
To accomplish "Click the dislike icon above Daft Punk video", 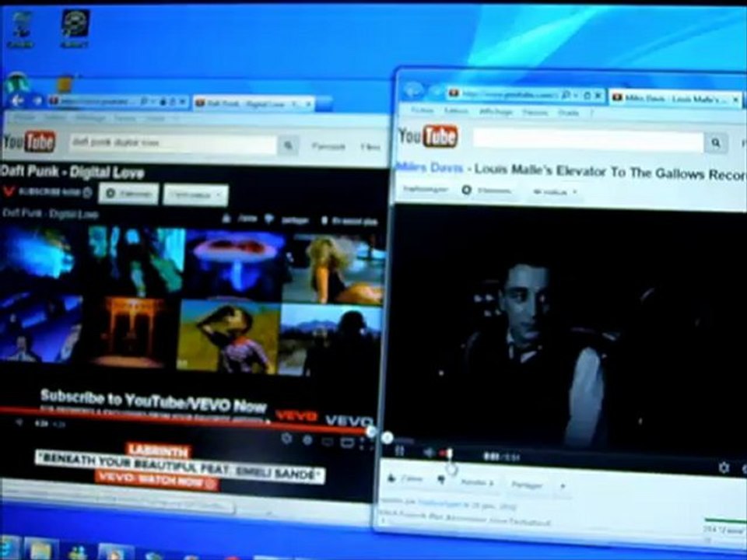I will click(x=269, y=219).
